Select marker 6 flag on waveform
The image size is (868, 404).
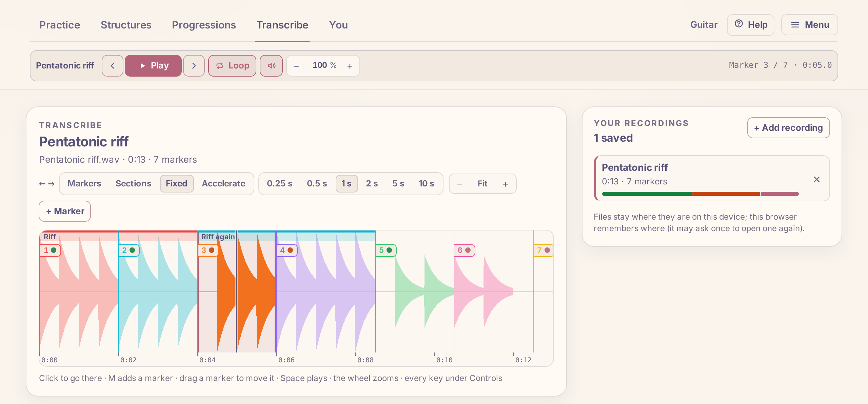click(x=465, y=250)
